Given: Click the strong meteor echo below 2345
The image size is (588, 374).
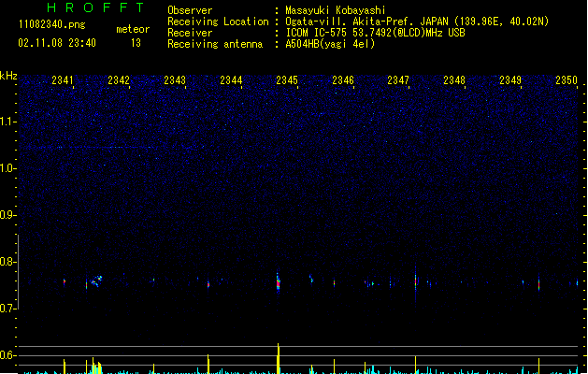Looking at the screenshot, I should pos(278,282).
